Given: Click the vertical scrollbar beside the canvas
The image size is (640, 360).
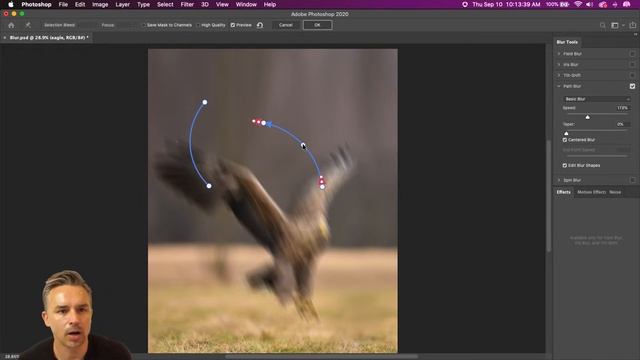Looking at the screenshot, I should pyautogui.click(x=549, y=196).
